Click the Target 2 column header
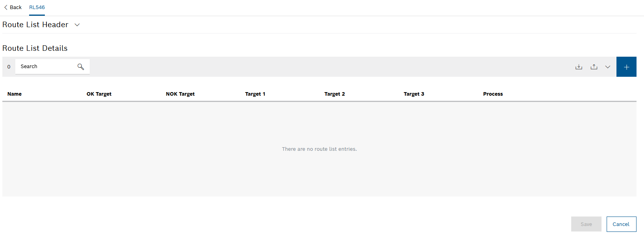644x237 pixels. coord(335,94)
